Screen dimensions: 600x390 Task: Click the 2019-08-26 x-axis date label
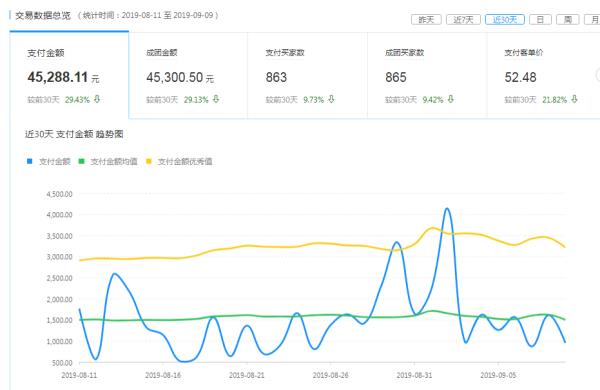pos(331,375)
